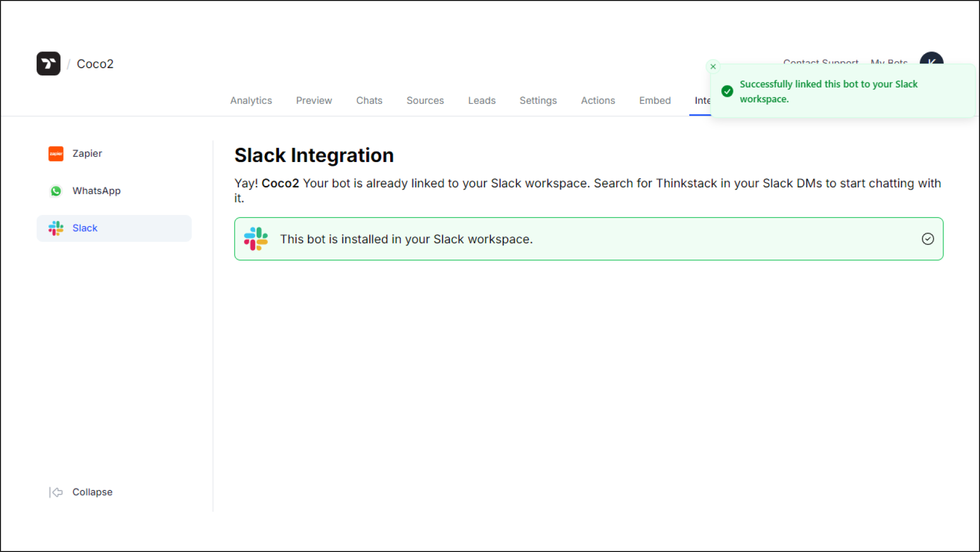This screenshot has height=552, width=980.
Task: Click the WhatsApp icon in sidebar
Action: tap(56, 191)
